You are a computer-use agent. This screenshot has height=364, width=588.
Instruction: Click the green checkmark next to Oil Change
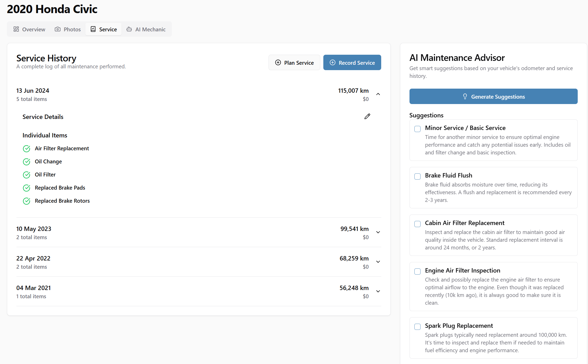[26, 162]
